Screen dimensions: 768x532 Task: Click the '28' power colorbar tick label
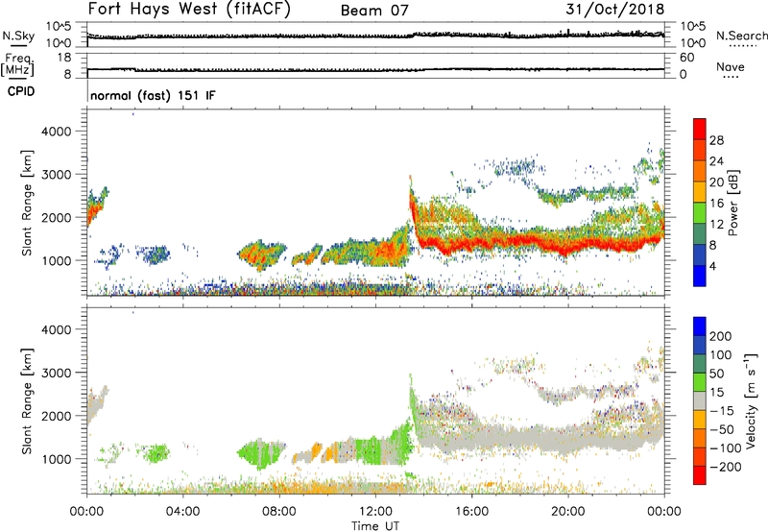[716, 140]
